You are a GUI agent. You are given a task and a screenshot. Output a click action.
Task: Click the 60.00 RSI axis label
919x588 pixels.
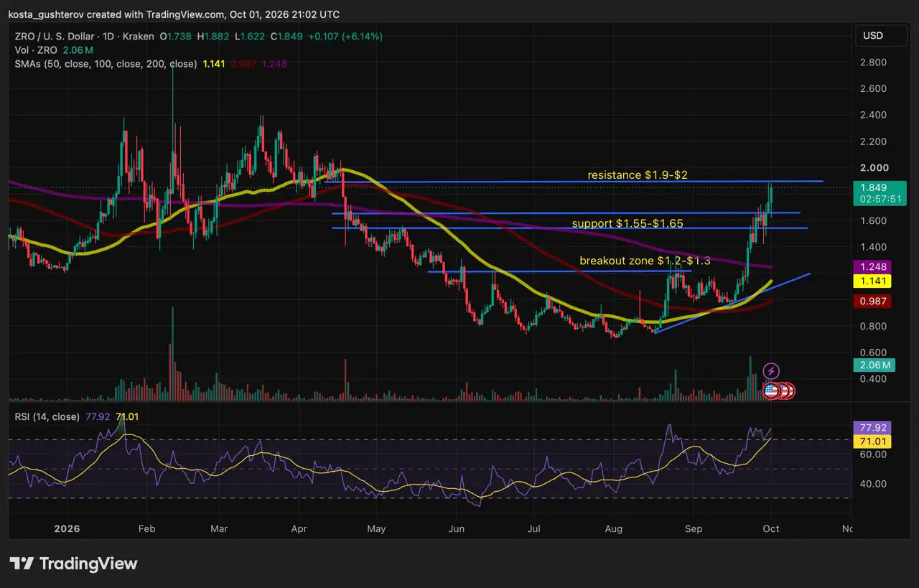pyautogui.click(x=873, y=454)
